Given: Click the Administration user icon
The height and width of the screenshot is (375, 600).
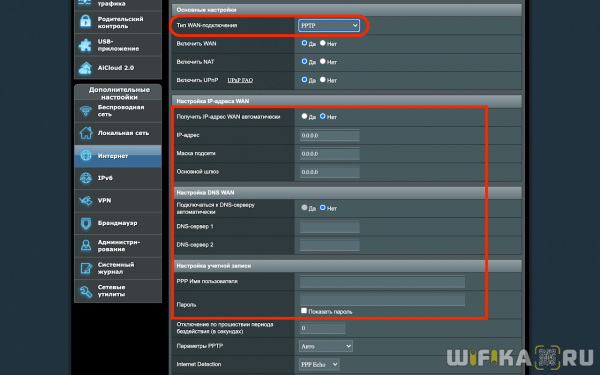Looking at the screenshot, I should click(x=86, y=245).
